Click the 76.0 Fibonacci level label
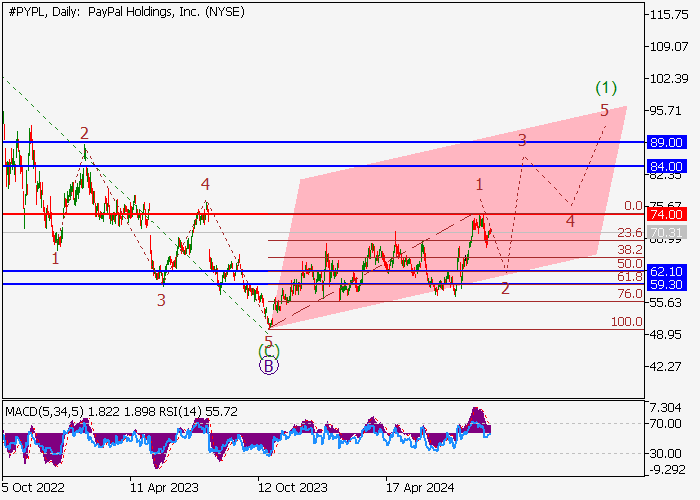This screenshot has height=500, width=700. [x=628, y=294]
